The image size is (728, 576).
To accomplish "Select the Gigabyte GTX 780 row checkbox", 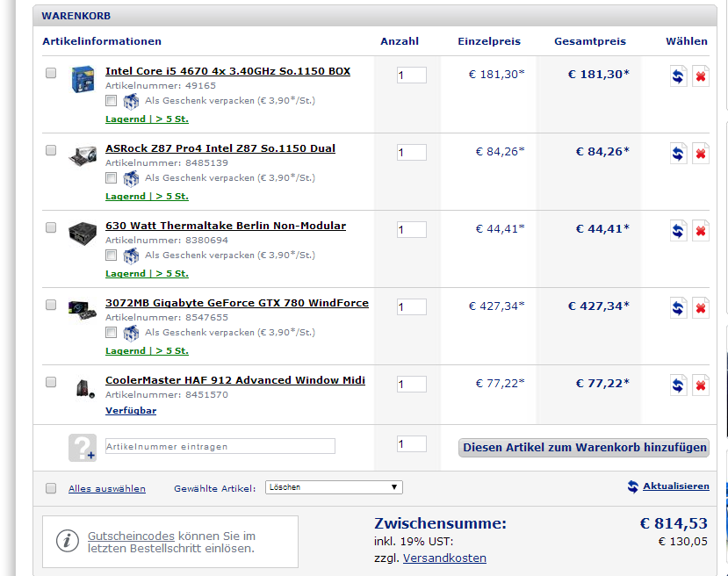I will [51, 305].
